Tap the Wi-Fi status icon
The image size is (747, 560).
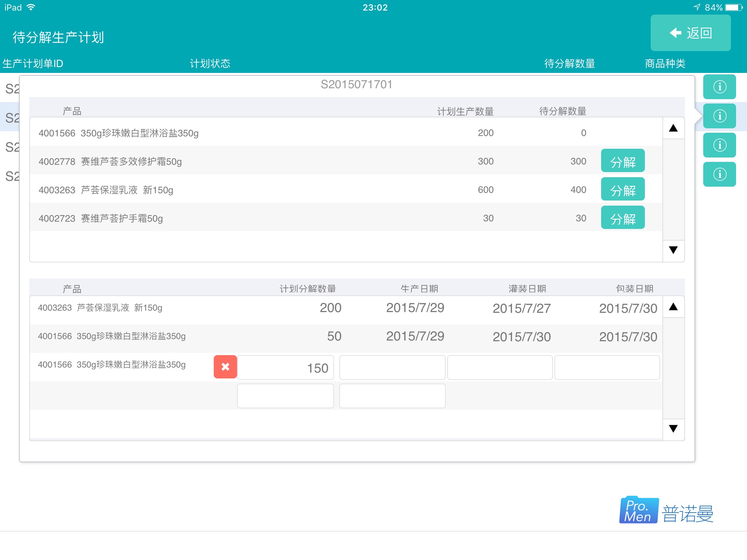pyautogui.click(x=31, y=7)
